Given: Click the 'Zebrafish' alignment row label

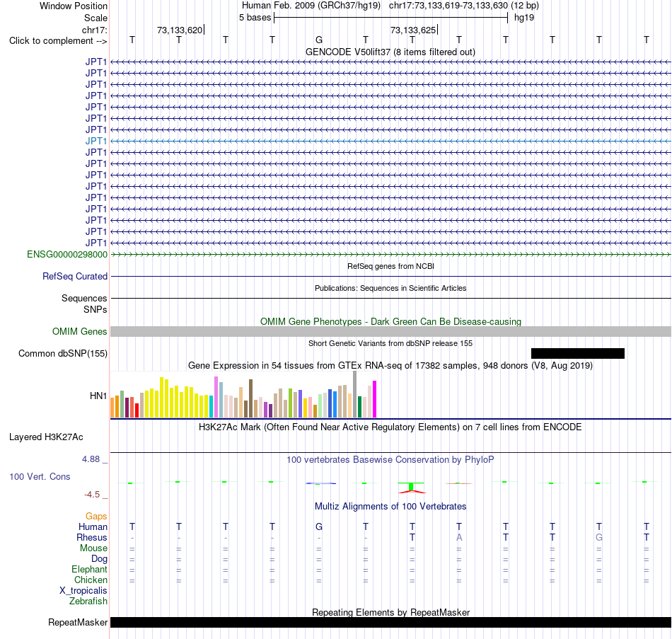Looking at the screenshot, I should [88, 601].
